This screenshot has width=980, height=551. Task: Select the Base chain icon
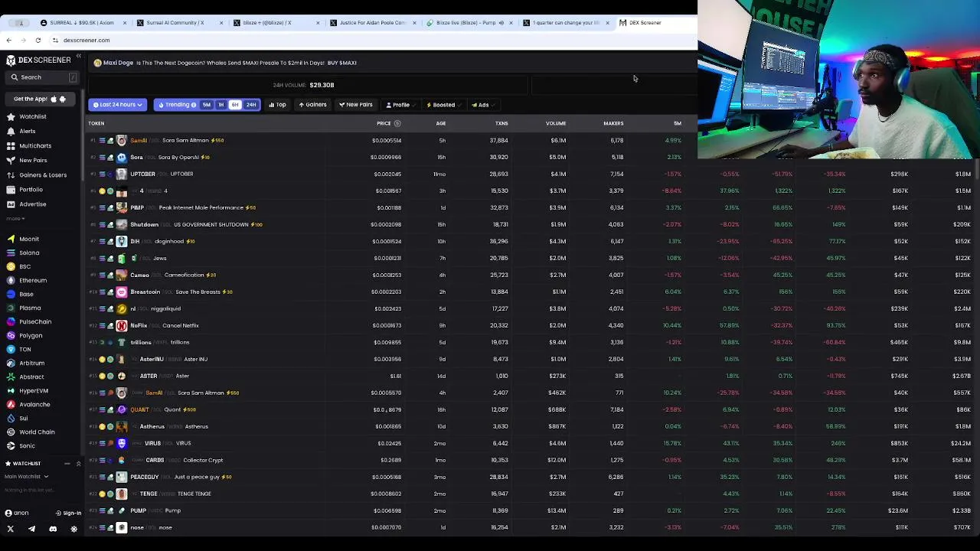[11, 294]
